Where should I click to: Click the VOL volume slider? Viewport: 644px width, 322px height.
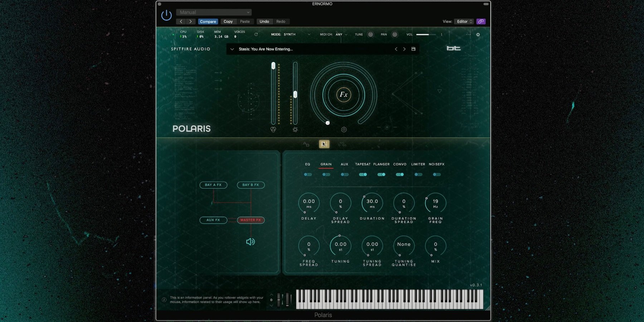pos(426,35)
